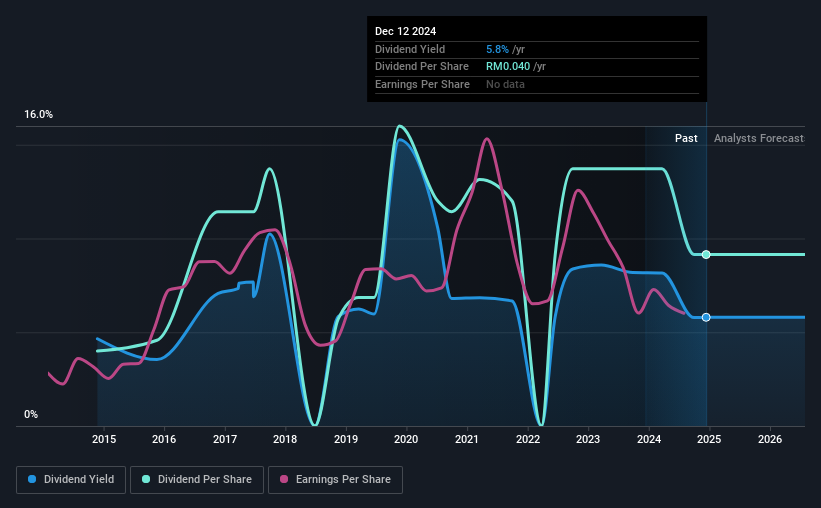The height and width of the screenshot is (508, 821).
Task: Click the 2026 x-axis year label
Action: pos(770,439)
